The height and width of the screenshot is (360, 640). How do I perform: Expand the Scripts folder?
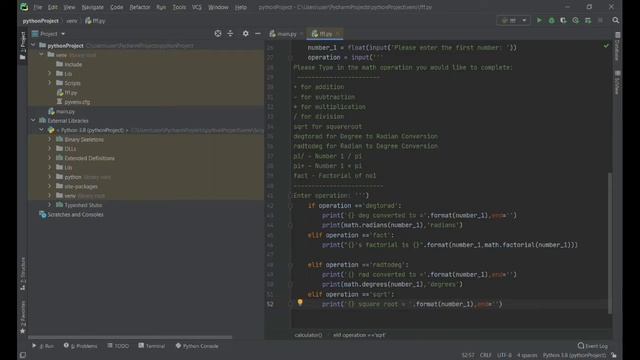coord(50,83)
